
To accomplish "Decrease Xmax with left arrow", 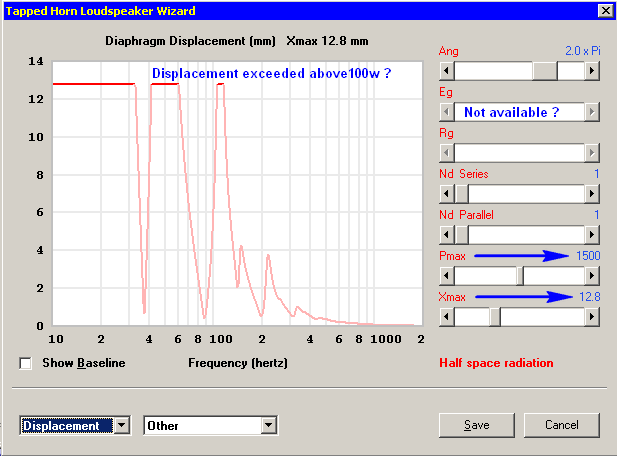I will tap(447, 317).
